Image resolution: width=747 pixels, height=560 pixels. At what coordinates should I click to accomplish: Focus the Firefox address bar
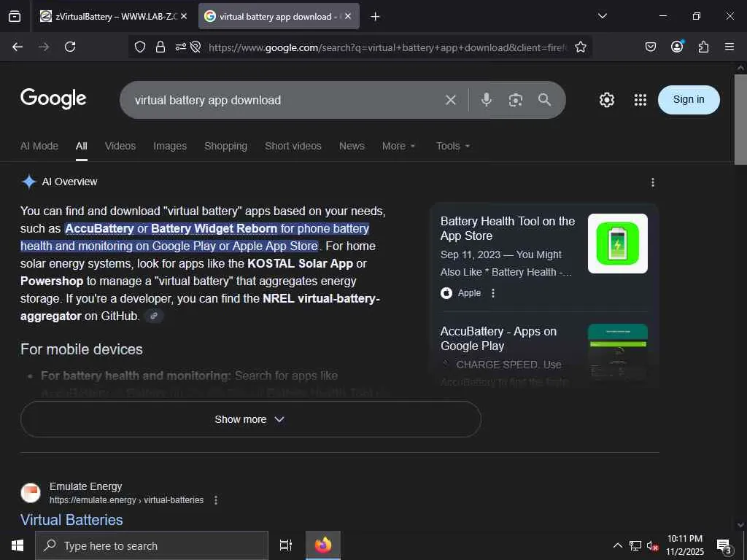click(x=387, y=47)
